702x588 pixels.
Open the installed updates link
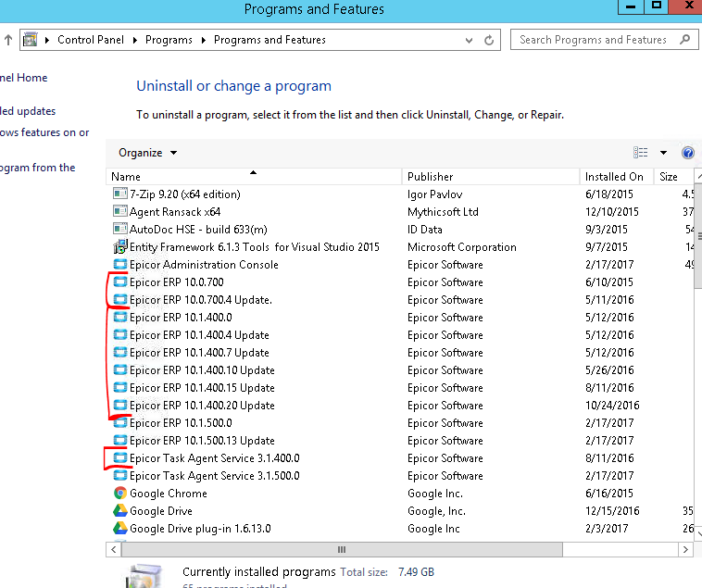[x=28, y=111]
